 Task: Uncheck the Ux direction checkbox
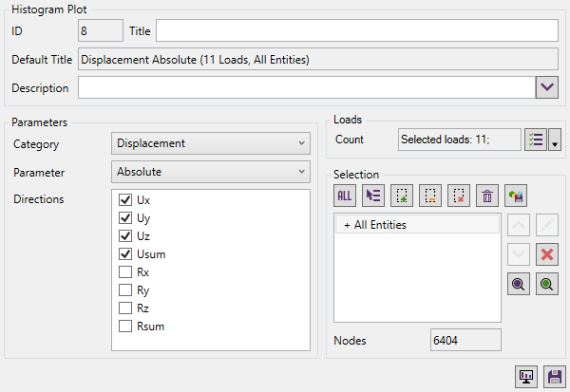click(125, 201)
